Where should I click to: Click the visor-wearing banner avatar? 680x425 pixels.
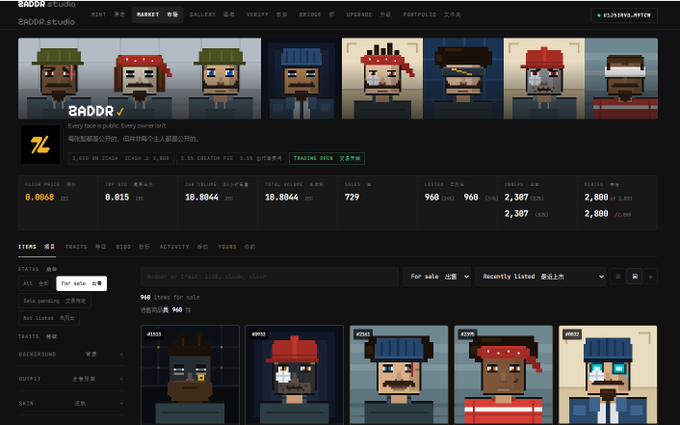[463, 78]
